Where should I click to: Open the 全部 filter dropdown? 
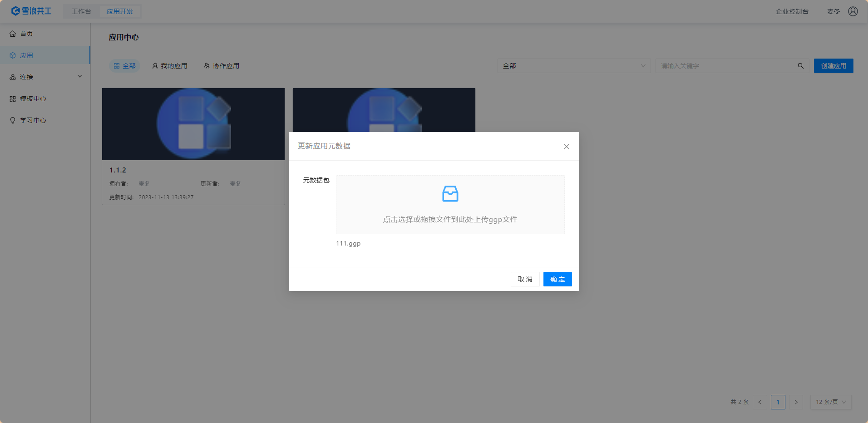574,66
